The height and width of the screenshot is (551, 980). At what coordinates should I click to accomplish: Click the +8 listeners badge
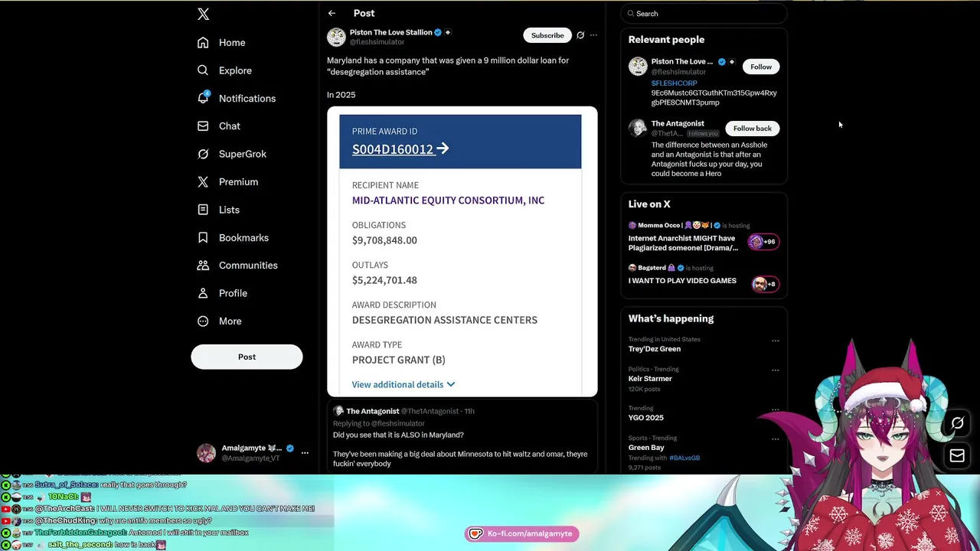(x=765, y=284)
